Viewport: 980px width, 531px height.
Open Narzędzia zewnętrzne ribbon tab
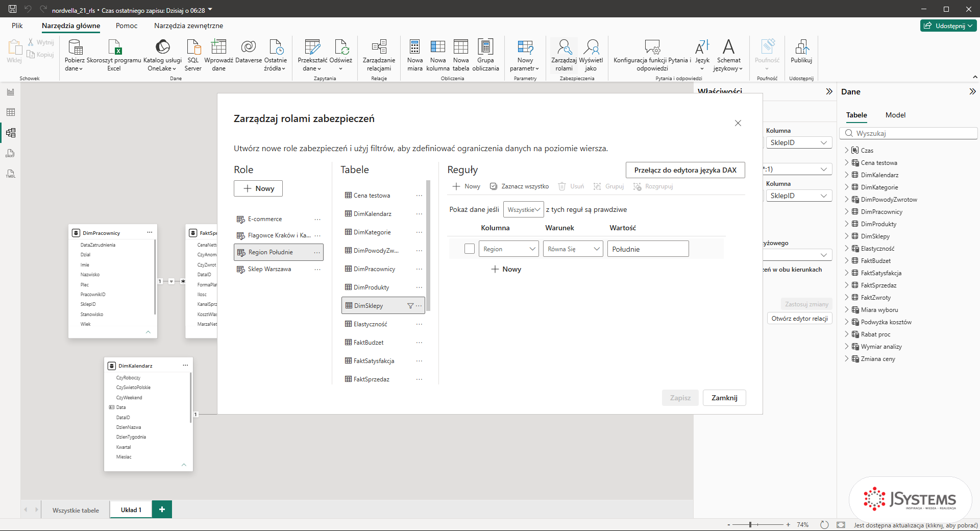coord(188,26)
